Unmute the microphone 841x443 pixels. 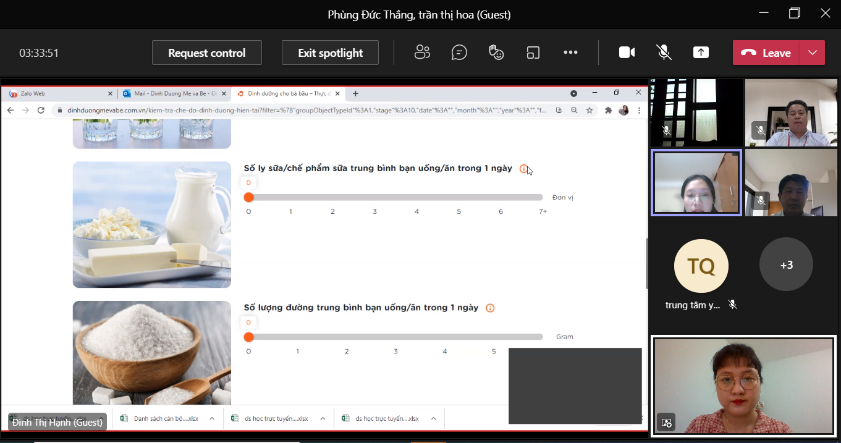pyautogui.click(x=663, y=52)
